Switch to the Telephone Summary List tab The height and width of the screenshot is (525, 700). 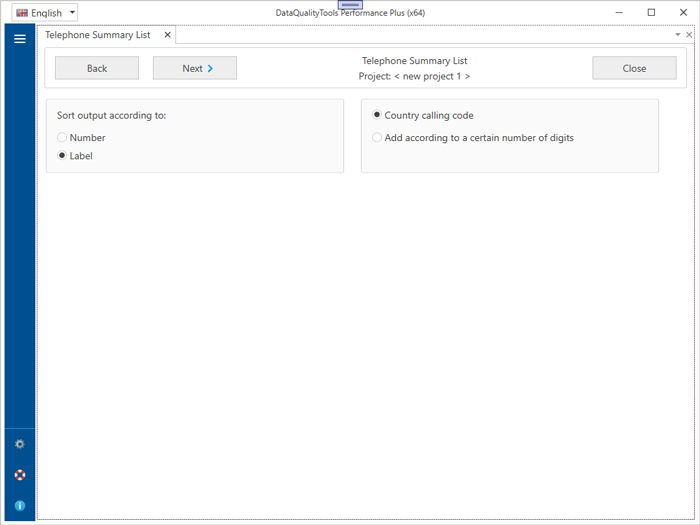pyautogui.click(x=97, y=35)
